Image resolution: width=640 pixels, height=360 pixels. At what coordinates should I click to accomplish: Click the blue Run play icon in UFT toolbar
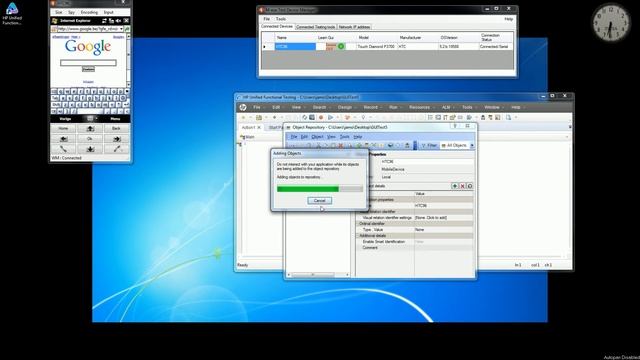click(331, 118)
